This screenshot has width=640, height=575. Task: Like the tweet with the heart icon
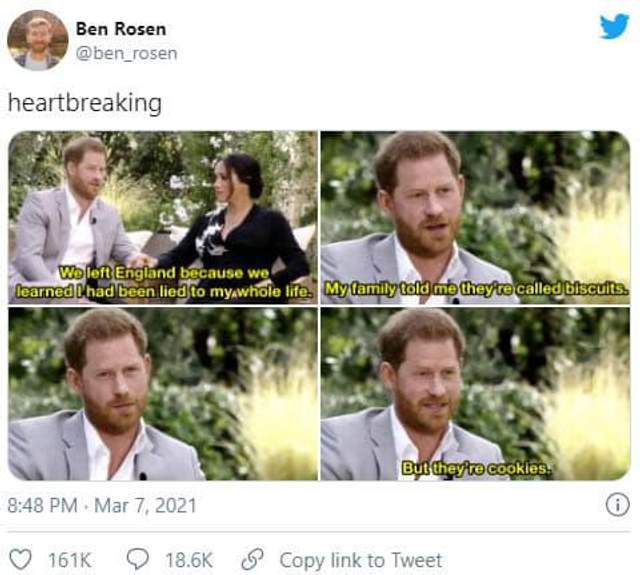coord(20,559)
